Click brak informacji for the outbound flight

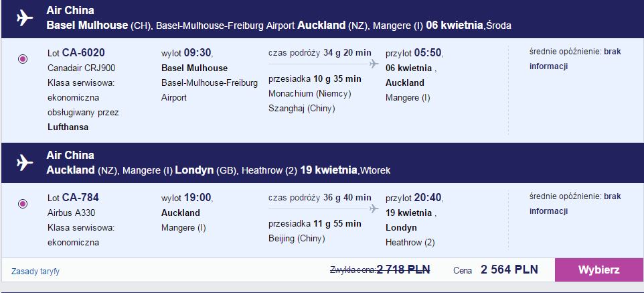[575, 59]
